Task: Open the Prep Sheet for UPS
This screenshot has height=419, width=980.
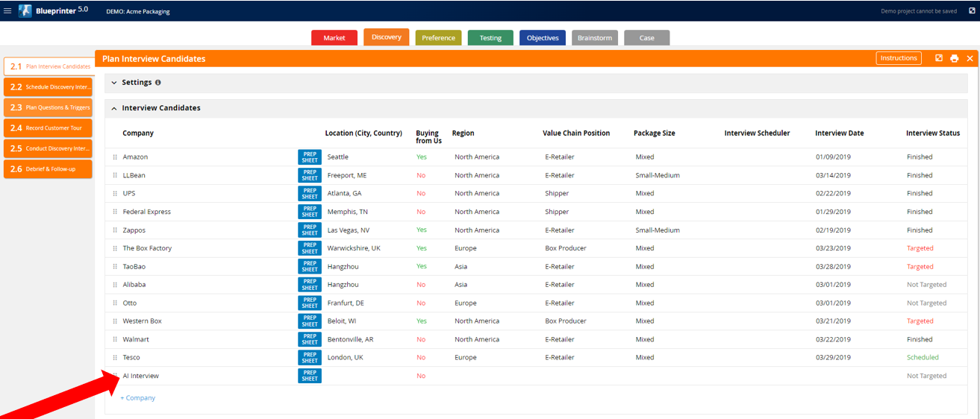Action: tap(310, 194)
